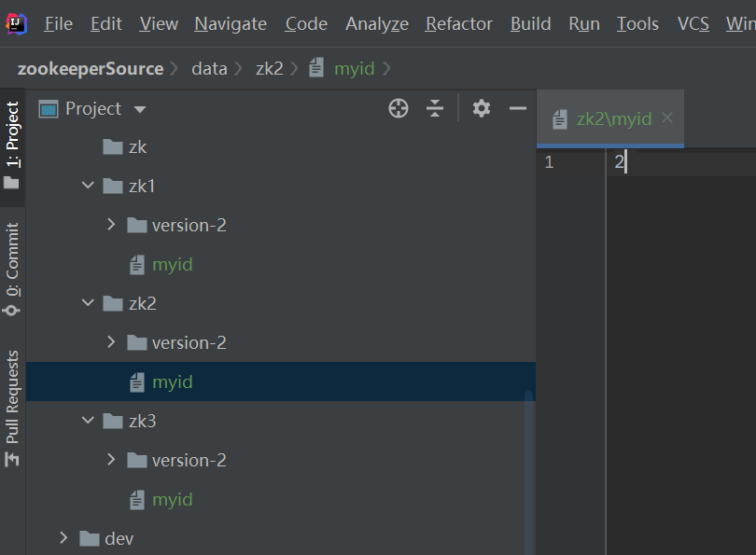Open the View menu
Screen dimensions: 756x555
pyautogui.click(x=159, y=23)
